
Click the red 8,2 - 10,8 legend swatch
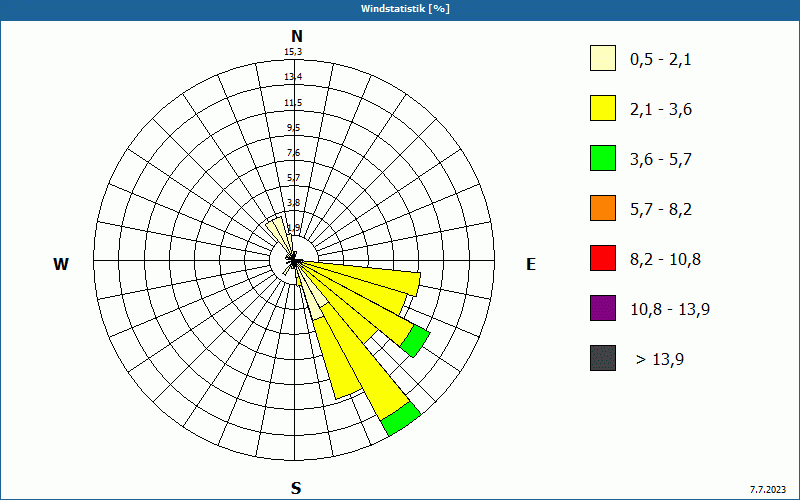click(603, 258)
